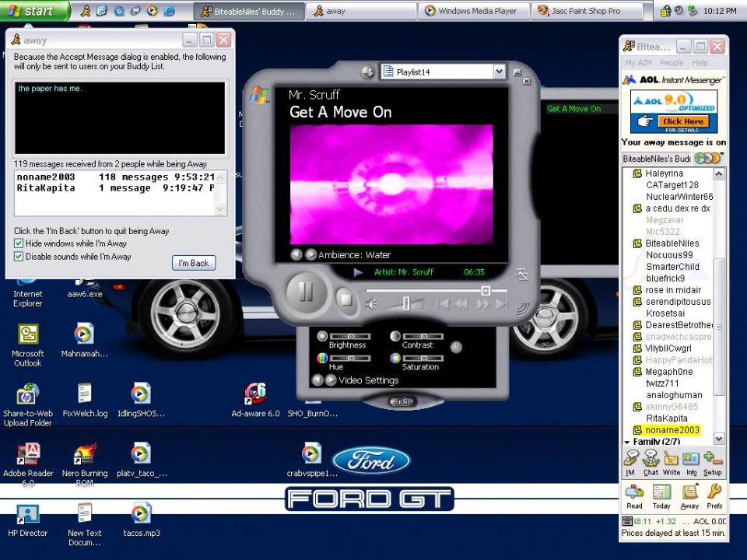Click the Away icon in AIM
Viewport: 747px width, 560px height.
(x=689, y=496)
